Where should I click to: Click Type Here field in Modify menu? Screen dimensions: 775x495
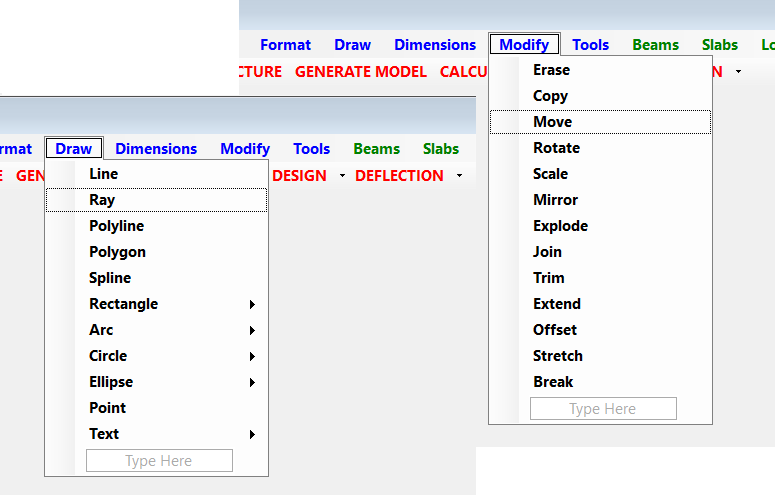[603, 408]
